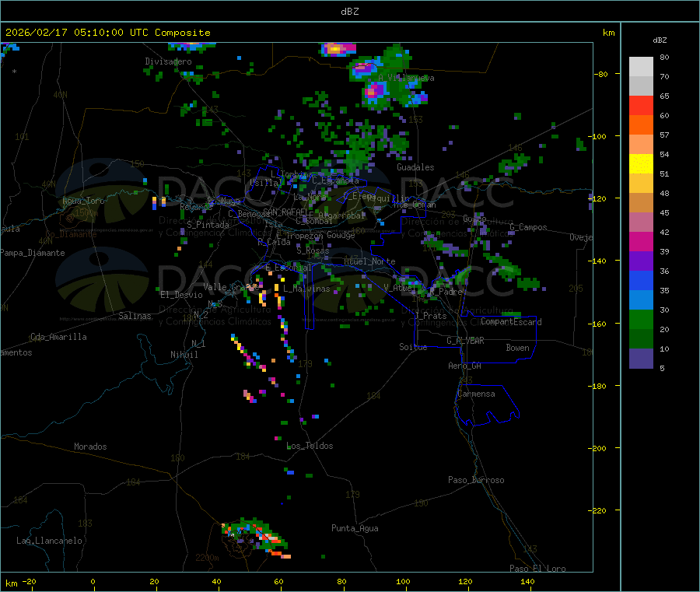Viewport: 700px width, 592px height.
Task: Click the 'Pampa_Diamante' map label
Action: coord(33,253)
